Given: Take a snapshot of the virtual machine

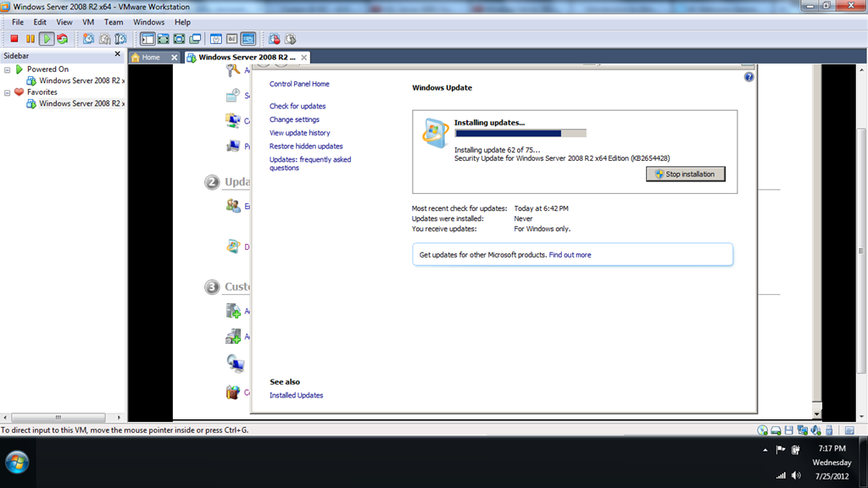Looking at the screenshot, I should pyautogui.click(x=88, y=39).
